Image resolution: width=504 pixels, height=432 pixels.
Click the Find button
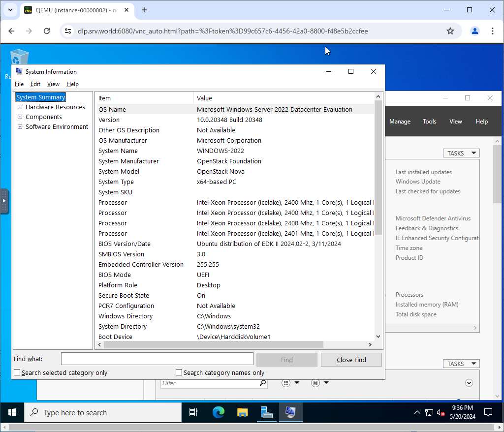(x=287, y=360)
